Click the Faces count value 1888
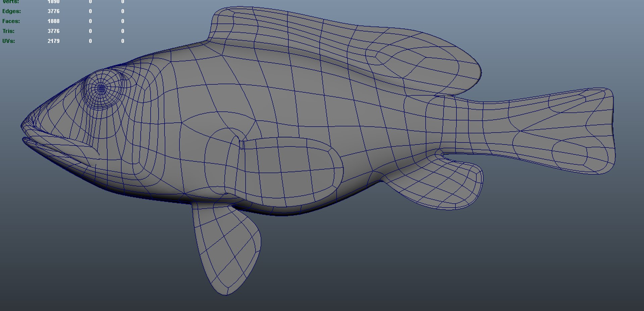 [53, 21]
